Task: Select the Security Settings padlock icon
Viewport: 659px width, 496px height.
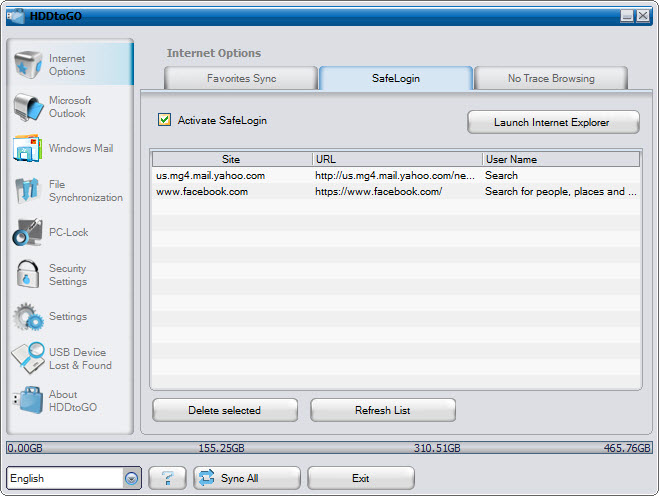Action: [x=28, y=274]
